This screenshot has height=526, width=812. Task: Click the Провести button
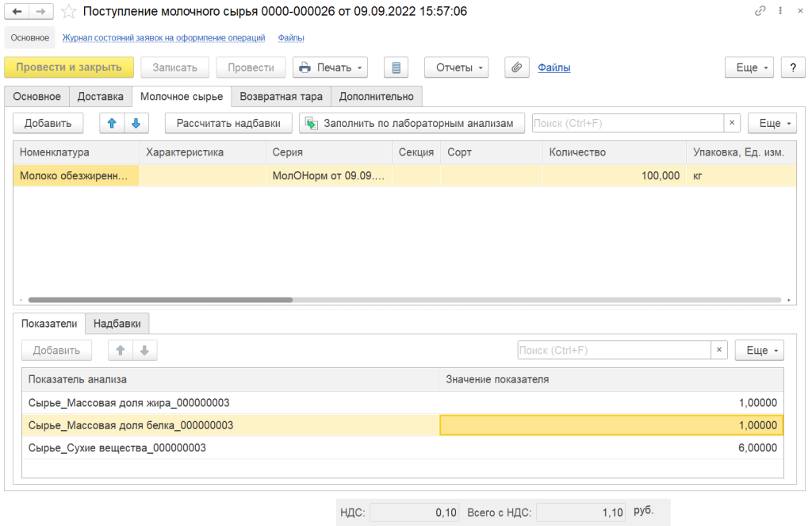tap(251, 67)
